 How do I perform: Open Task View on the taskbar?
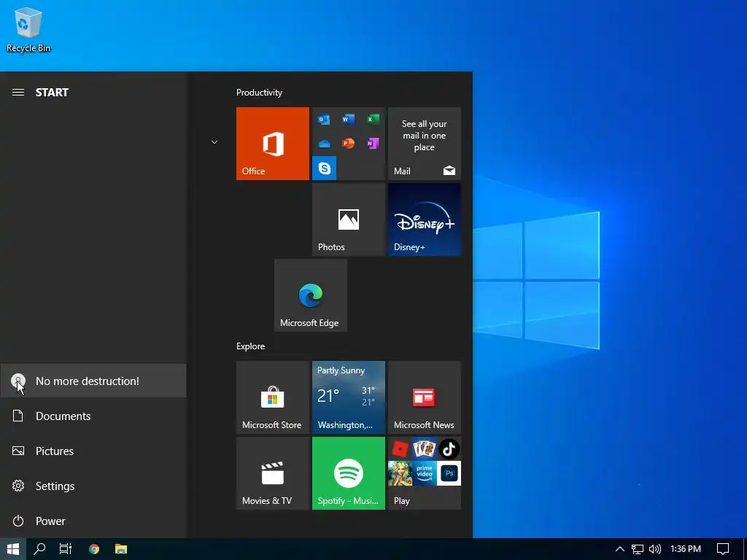pos(66,549)
